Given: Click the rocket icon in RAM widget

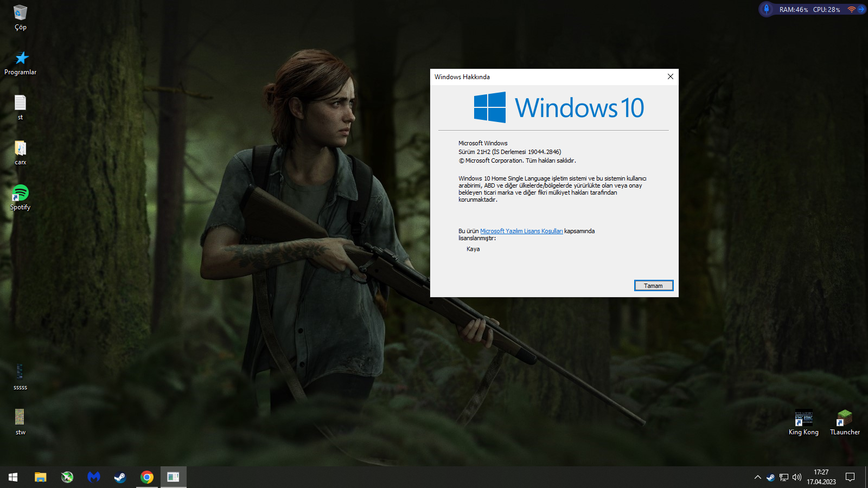Looking at the screenshot, I should coord(767,9).
